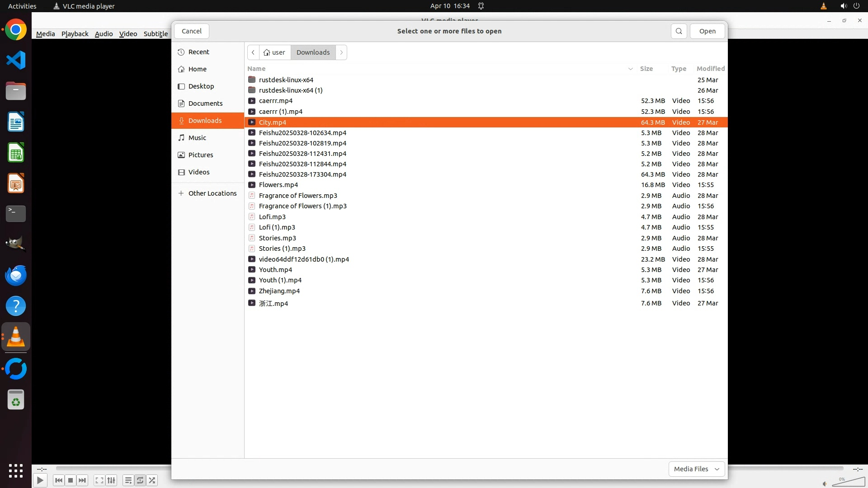868x488 pixels.
Task: Click the stop playback icon
Action: (71, 480)
